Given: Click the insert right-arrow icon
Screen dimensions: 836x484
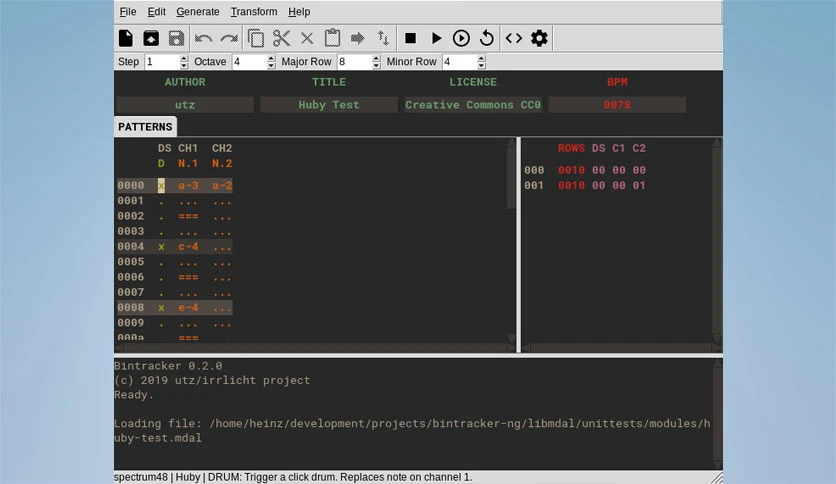Looking at the screenshot, I should click(358, 38).
